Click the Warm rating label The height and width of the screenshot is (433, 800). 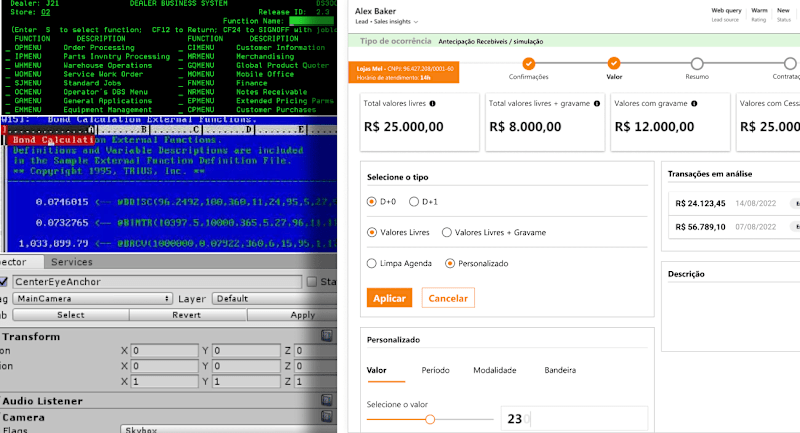759,11
